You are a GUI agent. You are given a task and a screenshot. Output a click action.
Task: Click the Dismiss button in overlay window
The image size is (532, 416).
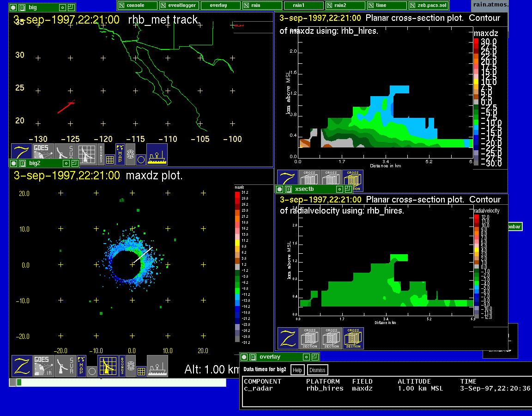(317, 370)
